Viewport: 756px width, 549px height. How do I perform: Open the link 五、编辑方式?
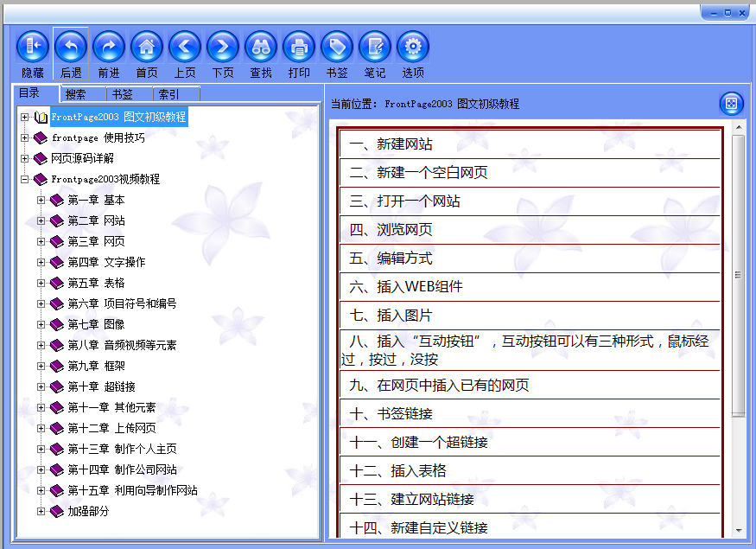tap(391, 259)
